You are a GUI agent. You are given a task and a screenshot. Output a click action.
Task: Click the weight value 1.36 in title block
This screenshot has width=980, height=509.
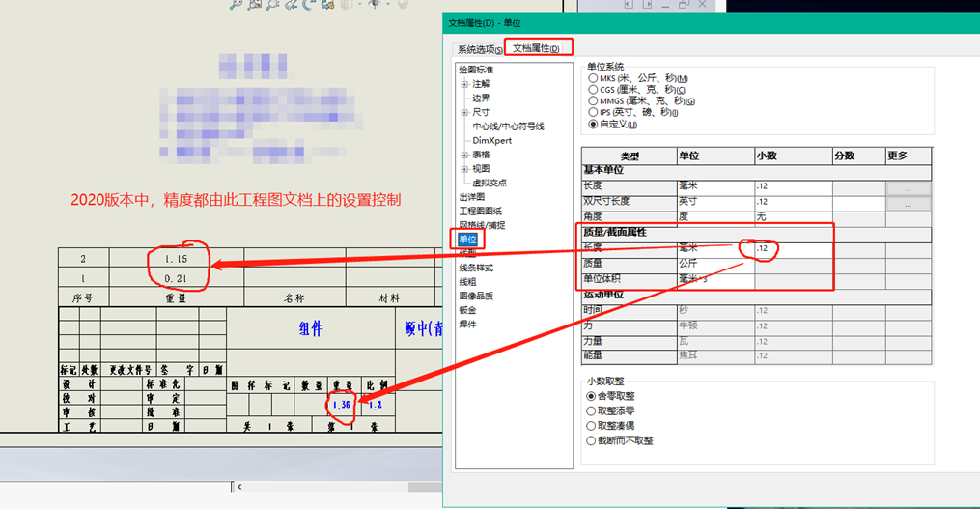tap(340, 404)
